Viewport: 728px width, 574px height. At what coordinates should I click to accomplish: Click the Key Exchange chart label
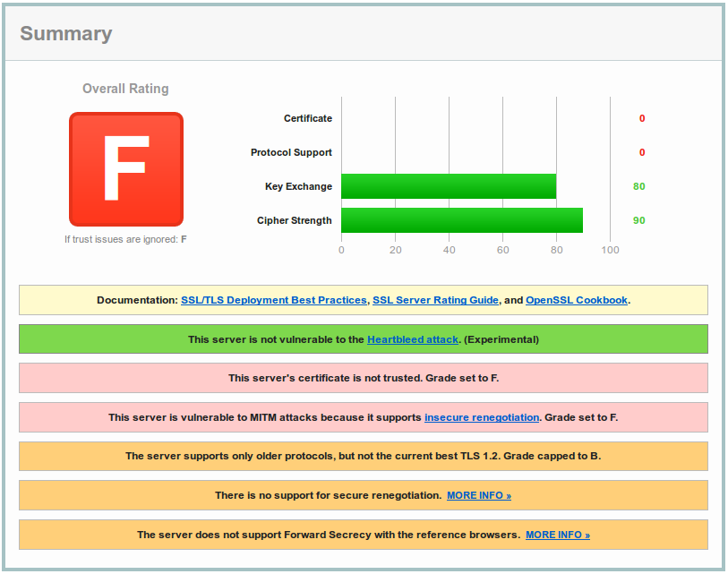(298, 186)
